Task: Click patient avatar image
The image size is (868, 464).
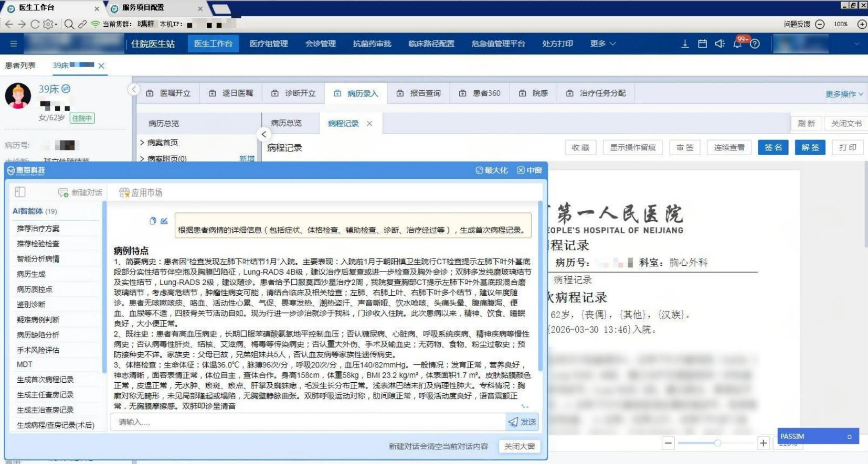Action: pyautogui.click(x=18, y=96)
